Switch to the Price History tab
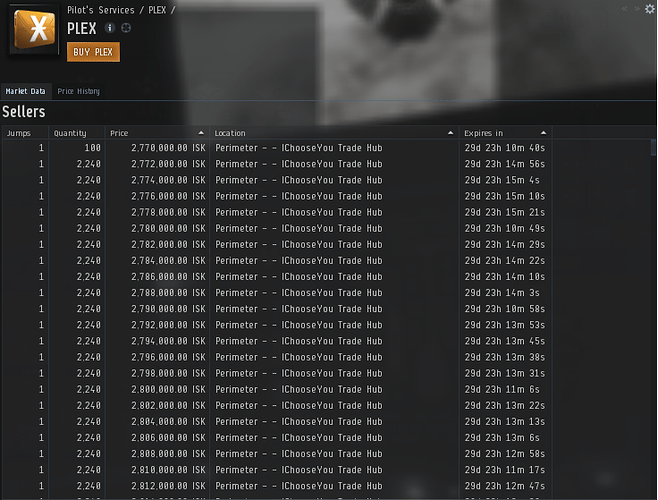The image size is (658, 500). coord(78,91)
